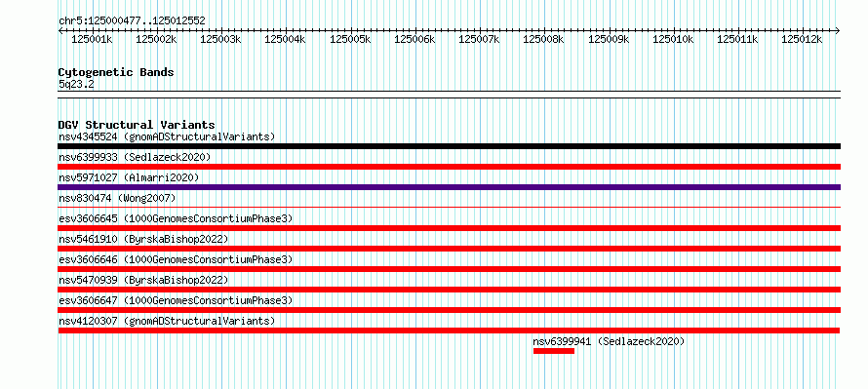Click ruler position 125007k
The height and width of the screenshot is (389, 868).
[x=480, y=39]
